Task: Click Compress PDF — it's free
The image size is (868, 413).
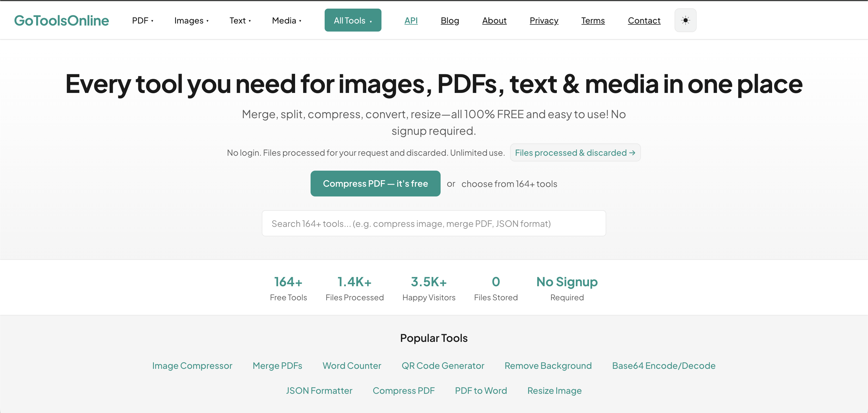Action: (375, 184)
